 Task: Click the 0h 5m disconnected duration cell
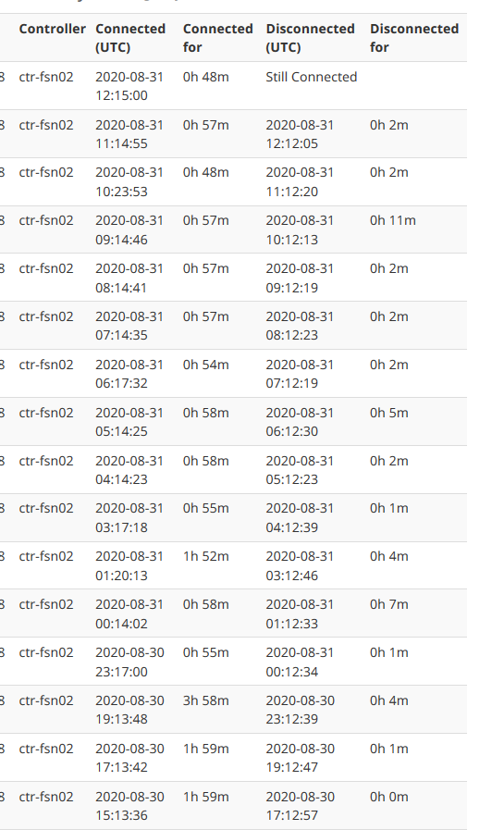(388, 413)
